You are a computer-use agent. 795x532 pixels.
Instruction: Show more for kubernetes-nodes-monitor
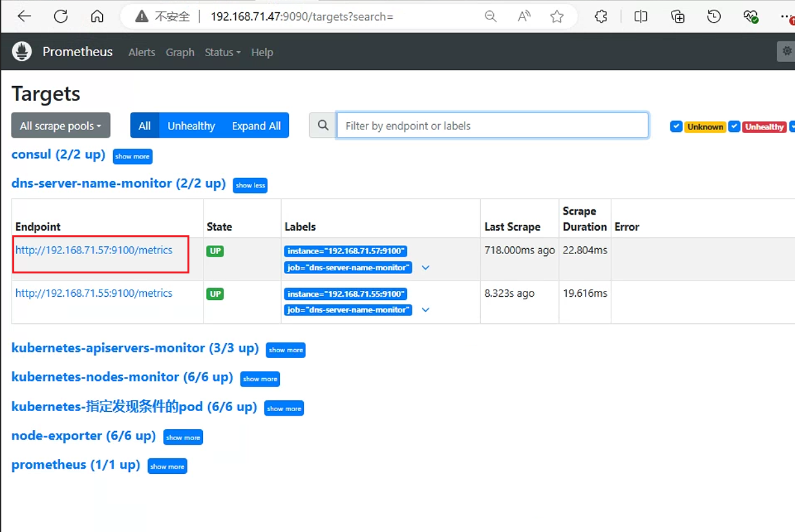[260, 379]
